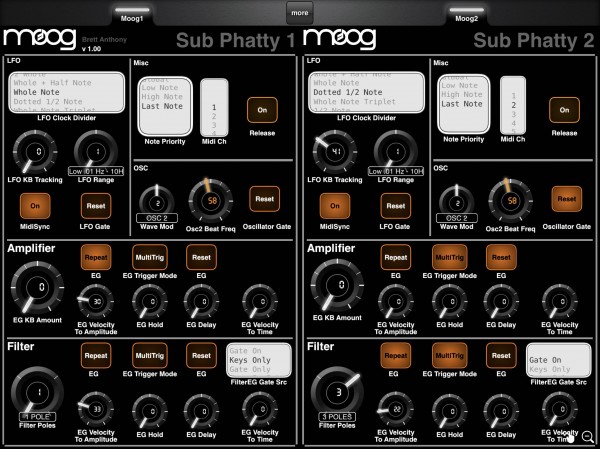The height and width of the screenshot is (449, 600).
Task: Toggle LFO Gate Reset in Sub Phatty 2
Action: 396,206
